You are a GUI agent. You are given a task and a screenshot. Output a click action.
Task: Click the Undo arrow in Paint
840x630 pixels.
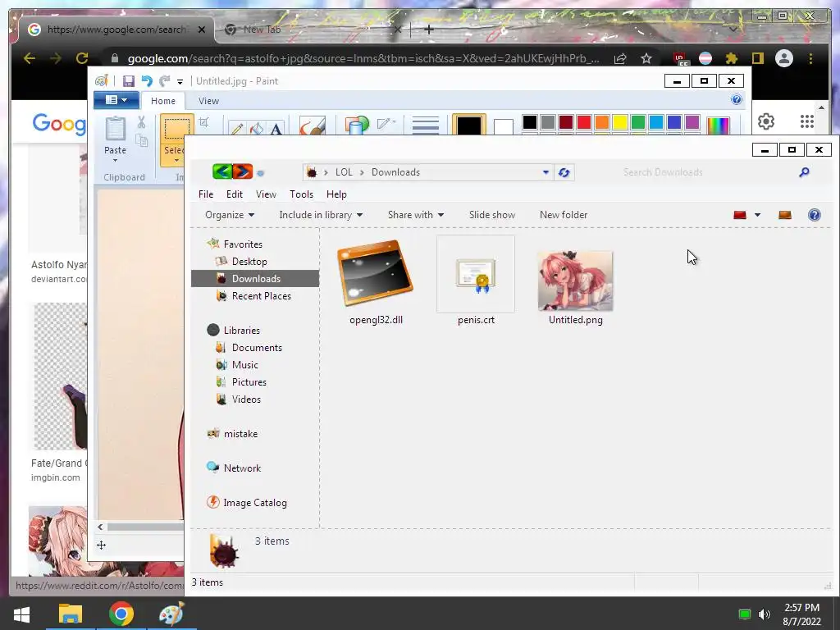[x=146, y=81]
